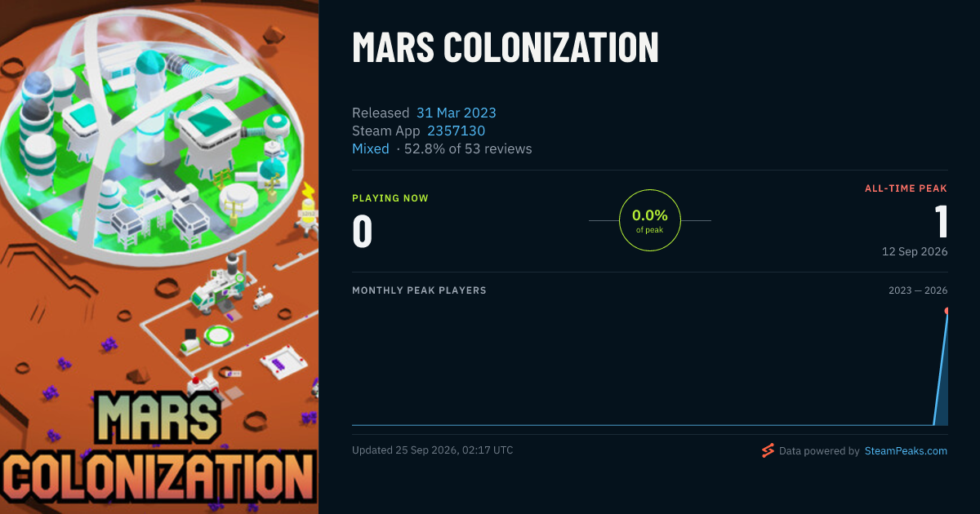980x514 pixels.
Task: Click the SteamPeaks logo icon
Action: coord(767,450)
